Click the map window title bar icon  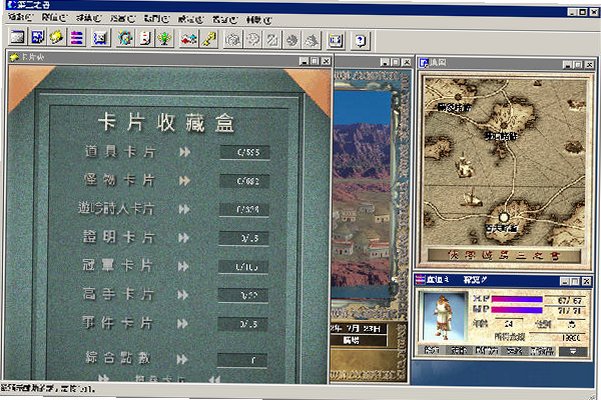click(424, 63)
